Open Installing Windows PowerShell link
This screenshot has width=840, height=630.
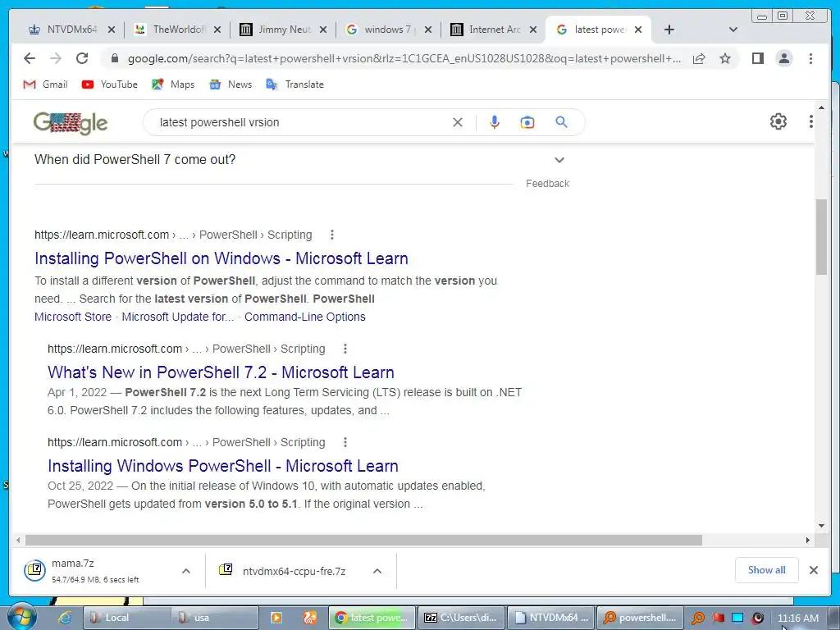(223, 466)
